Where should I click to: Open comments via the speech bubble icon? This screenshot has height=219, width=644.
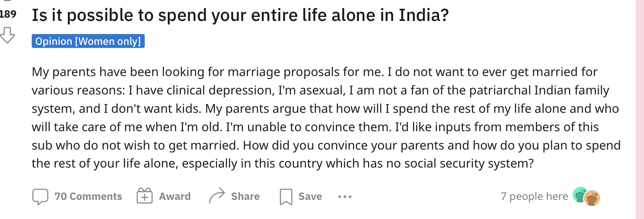[40, 197]
